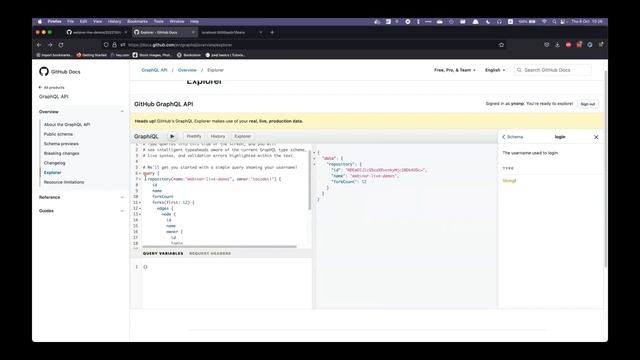Open the Pocket icon in toolbar
This screenshot has width=640, height=360.
click(547, 45)
